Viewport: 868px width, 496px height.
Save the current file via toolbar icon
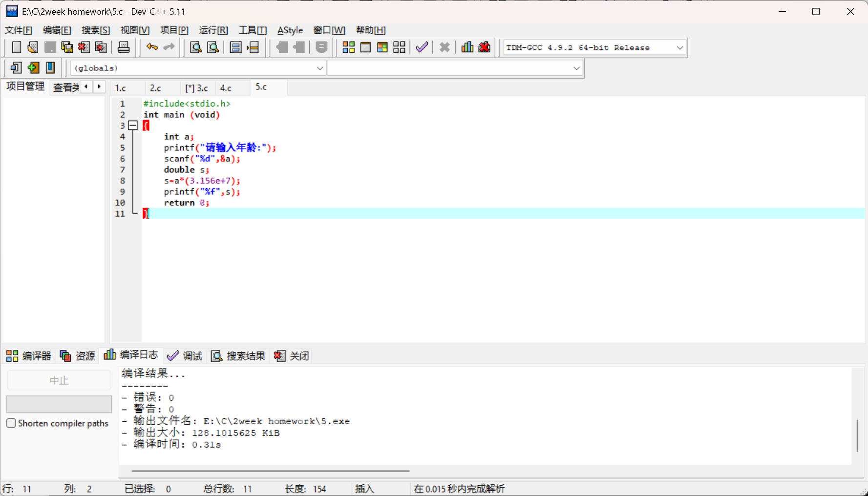pyautogui.click(x=50, y=47)
